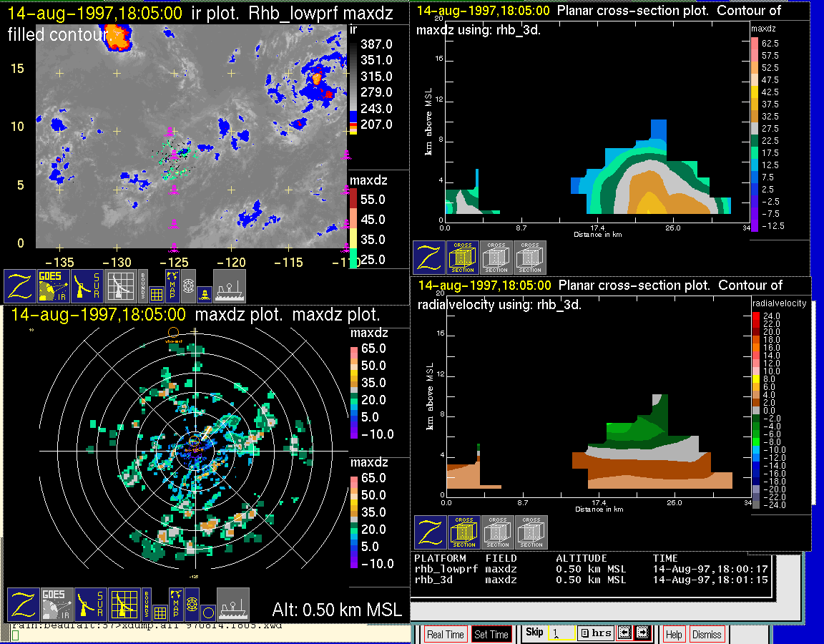
Task: Click the Set Time button
Action: point(491,634)
